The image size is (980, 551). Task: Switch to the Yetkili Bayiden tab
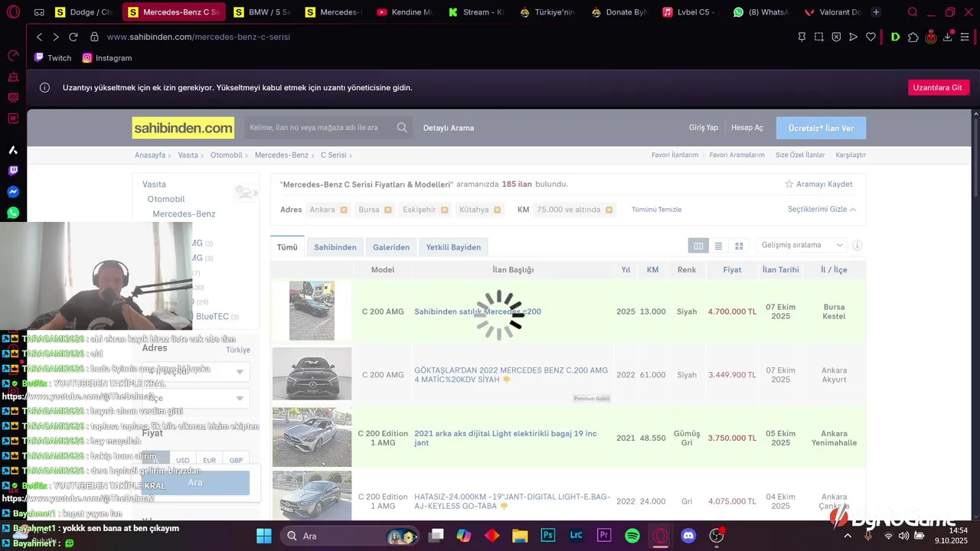click(454, 247)
